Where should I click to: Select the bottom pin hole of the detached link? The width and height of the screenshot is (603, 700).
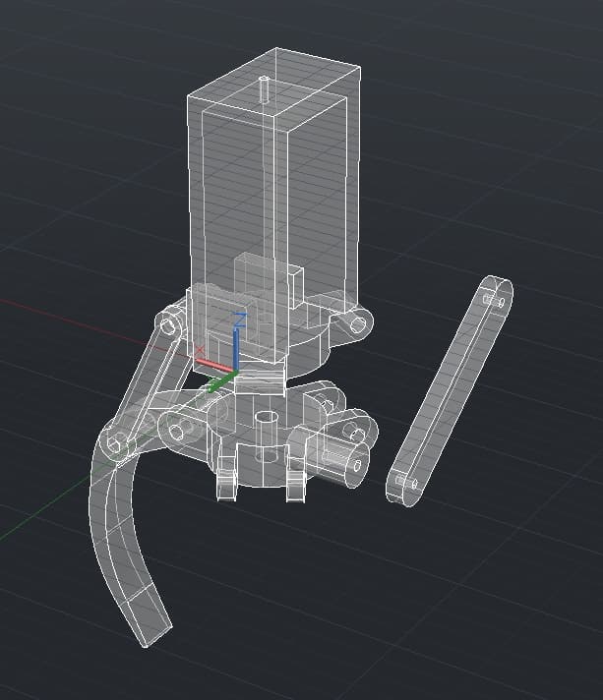pyautogui.click(x=407, y=483)
